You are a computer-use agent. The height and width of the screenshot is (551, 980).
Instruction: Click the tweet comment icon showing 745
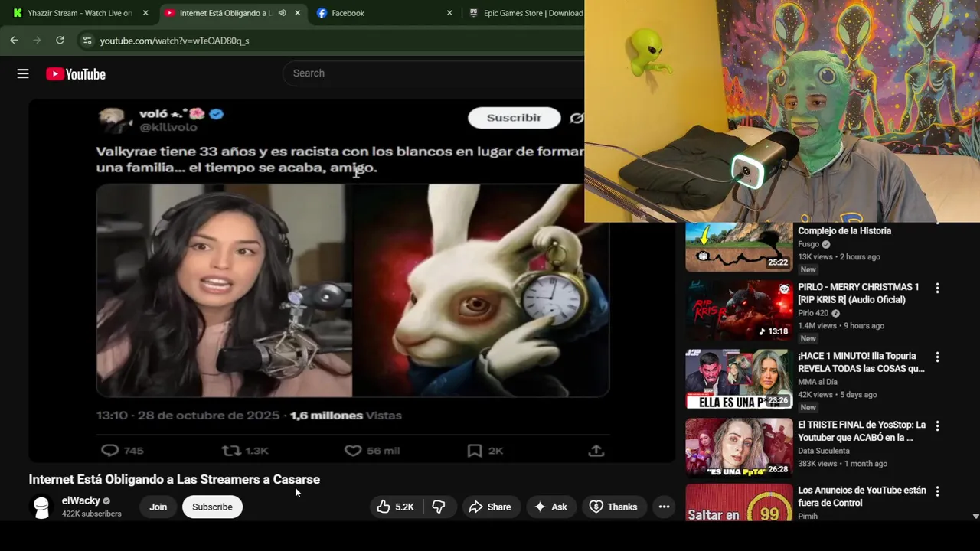point(110,451)
